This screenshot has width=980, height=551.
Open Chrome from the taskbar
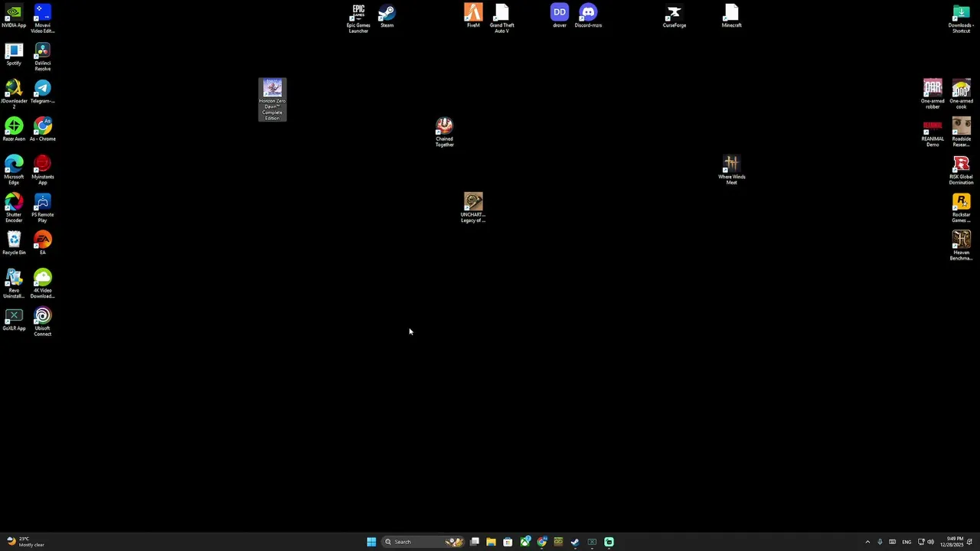click(542, 542)
